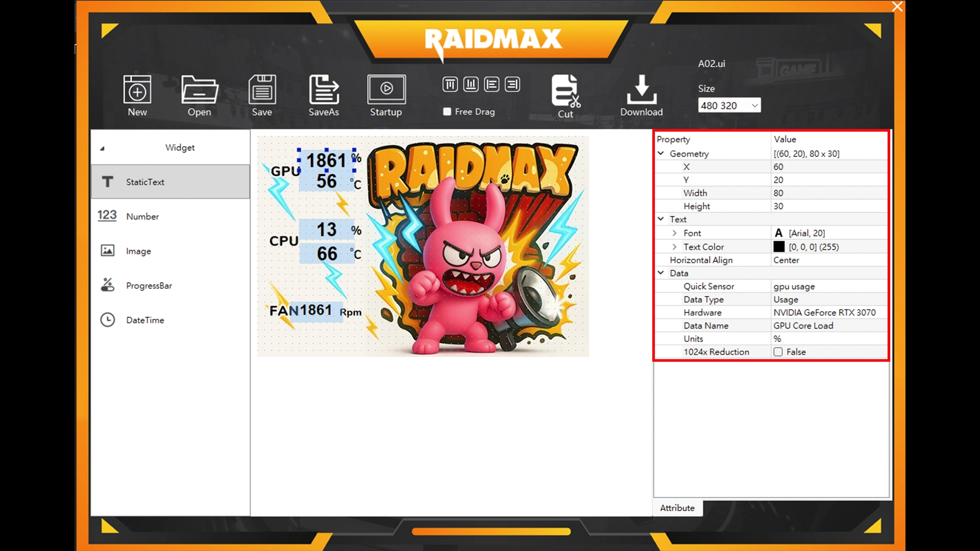Image resolution: width=980 pixels, height=551 pixels.
Task: Click the Save floppy disk icon
Action: (262, 90)
